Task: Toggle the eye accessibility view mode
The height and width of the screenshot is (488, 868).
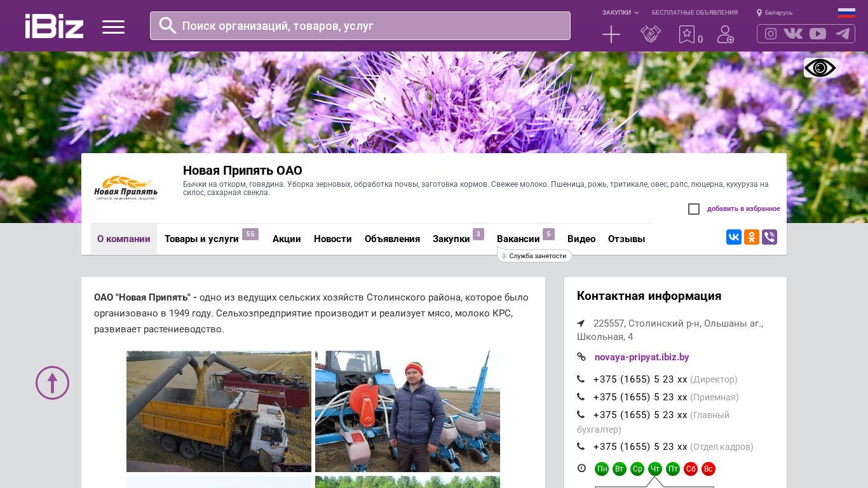Action: (820, 68)
